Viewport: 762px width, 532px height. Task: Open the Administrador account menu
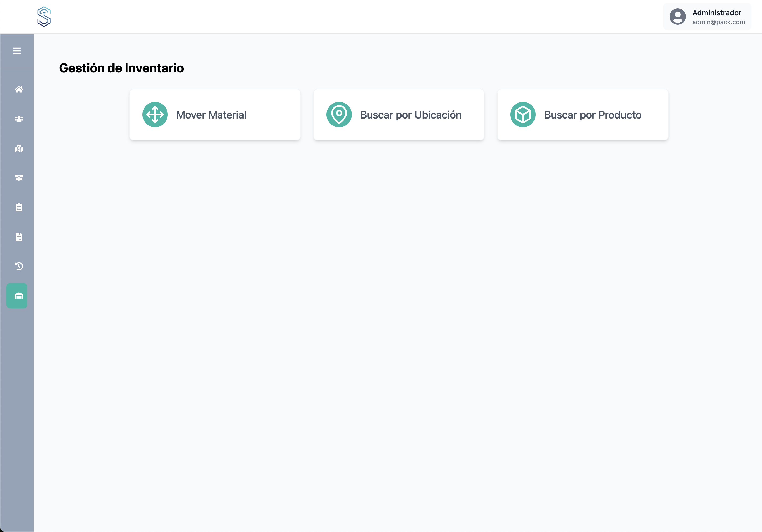(x=716, y=13)
